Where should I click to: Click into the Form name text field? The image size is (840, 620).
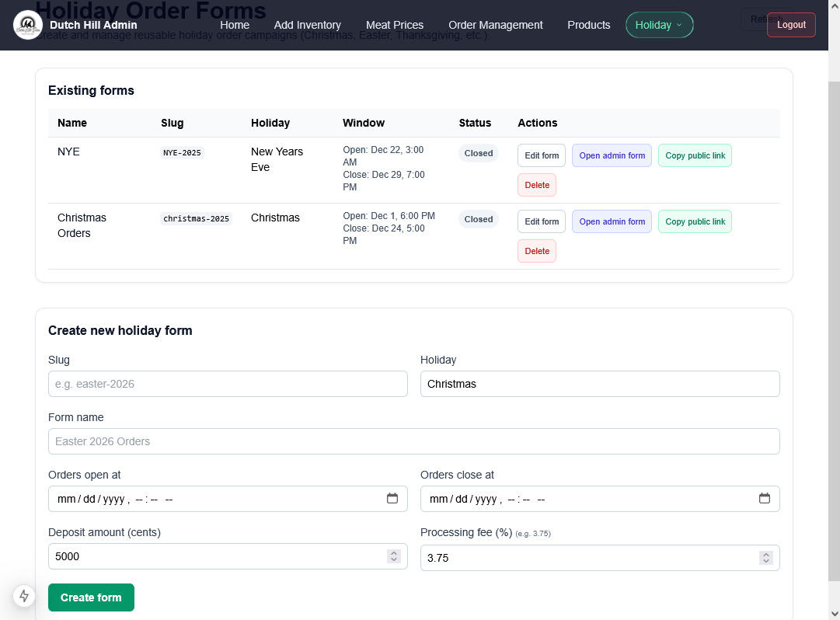[x=413, y=441]
